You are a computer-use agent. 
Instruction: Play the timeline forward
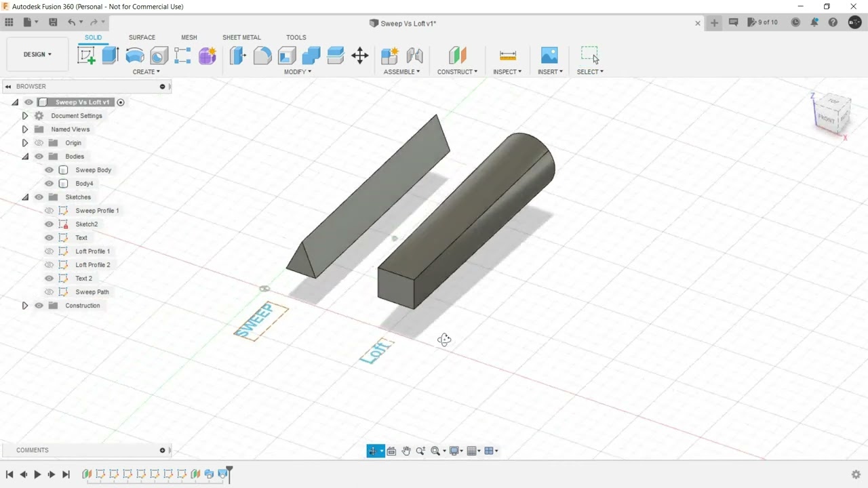(x=37, y=474)
